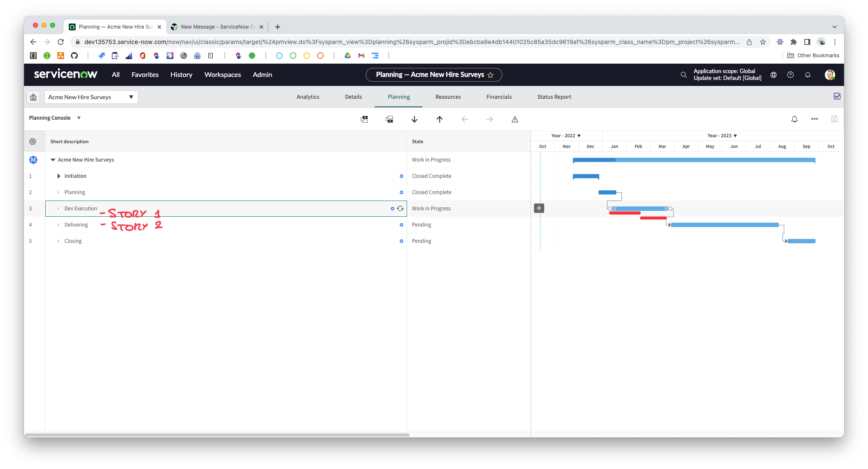This screenshot has height=469, width=868.
Task: Open the help question mark icon
Action: pos(791,75)
